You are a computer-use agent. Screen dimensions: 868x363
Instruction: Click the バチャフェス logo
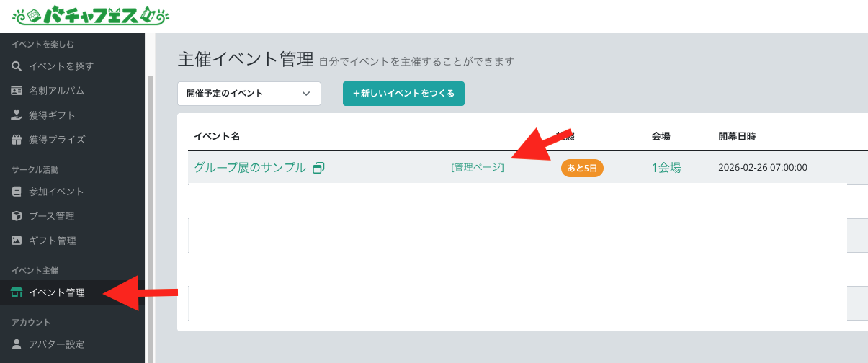click(91, 14)
